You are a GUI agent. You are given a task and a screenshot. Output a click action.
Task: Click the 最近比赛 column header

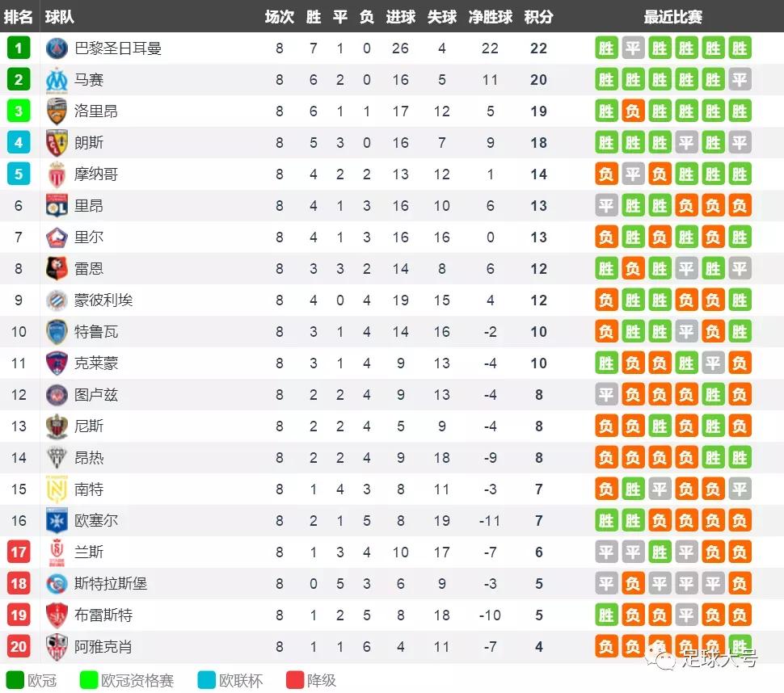click(x=672, y=17)
